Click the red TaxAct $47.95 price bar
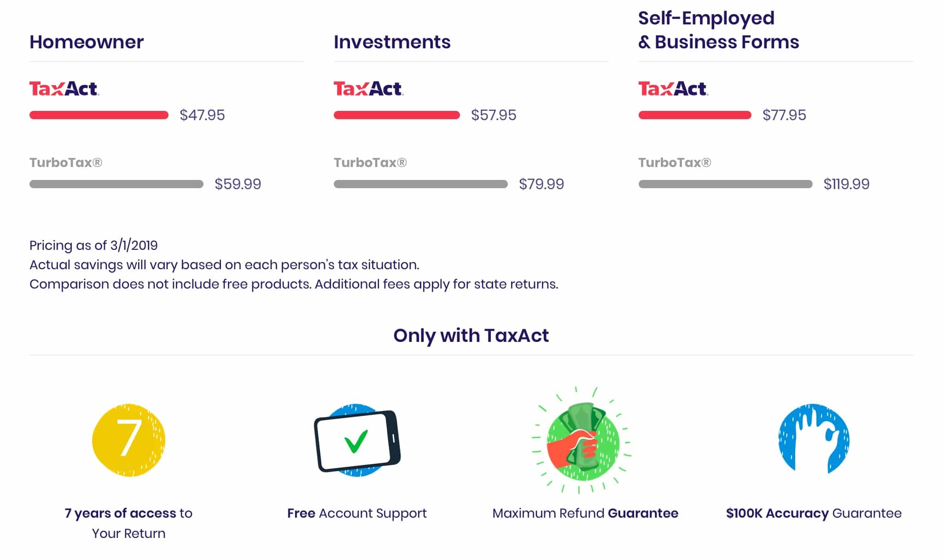 pyautogui.click(x=99, y=115)
